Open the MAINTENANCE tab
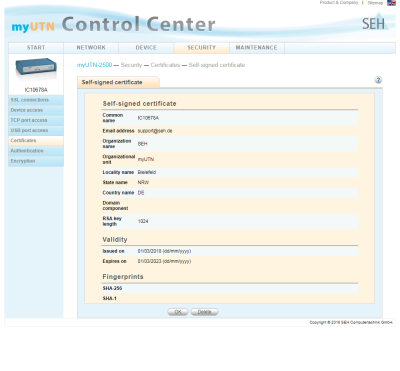 pos(257,48)
